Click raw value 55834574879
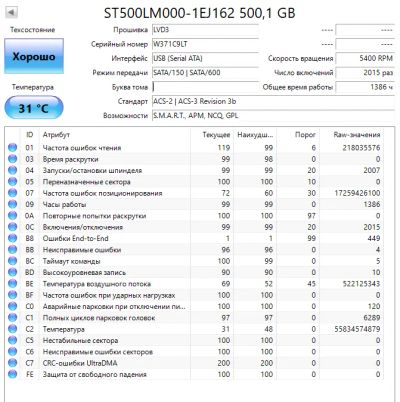The width and height of the screenshot is (400, 402). [357, 329]
